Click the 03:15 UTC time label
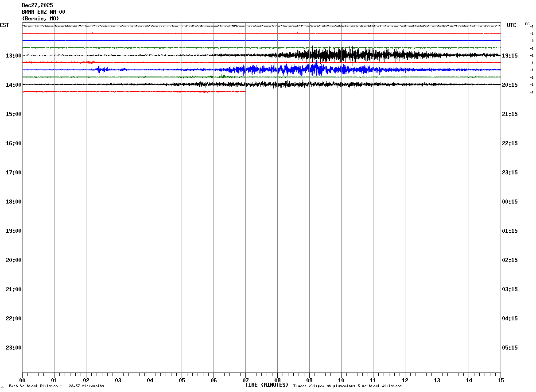The width and height of the screenshot is (536, 392). tap(510, 289)
